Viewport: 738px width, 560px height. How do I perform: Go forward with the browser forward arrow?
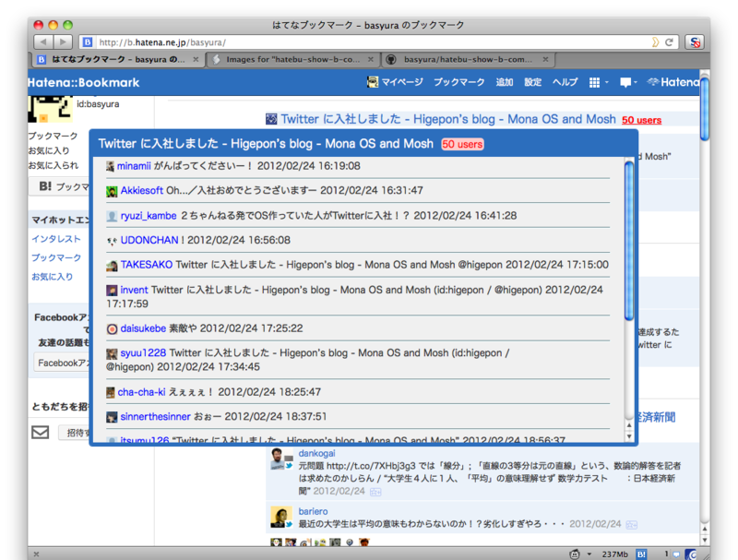(63, 42)
